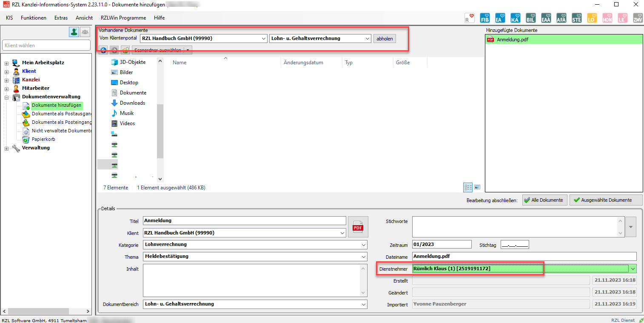644x323 pixels.
Task: Expand the Verwaltung tree node
Action: pyautogui.click(x=6, y=148)
